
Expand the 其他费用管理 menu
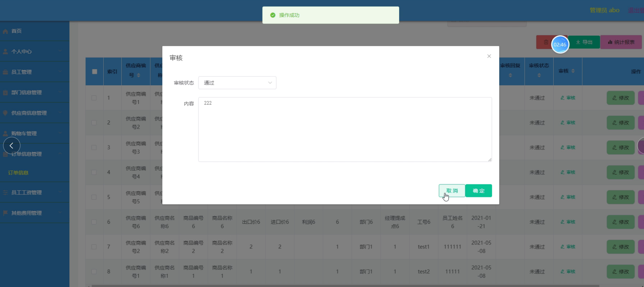point(35,213)
